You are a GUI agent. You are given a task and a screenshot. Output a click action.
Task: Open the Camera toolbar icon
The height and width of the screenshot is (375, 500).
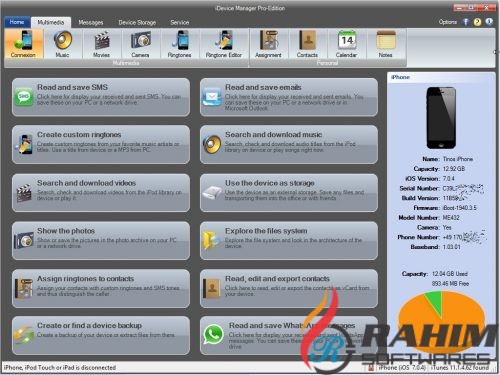click(x=140, y=44)
